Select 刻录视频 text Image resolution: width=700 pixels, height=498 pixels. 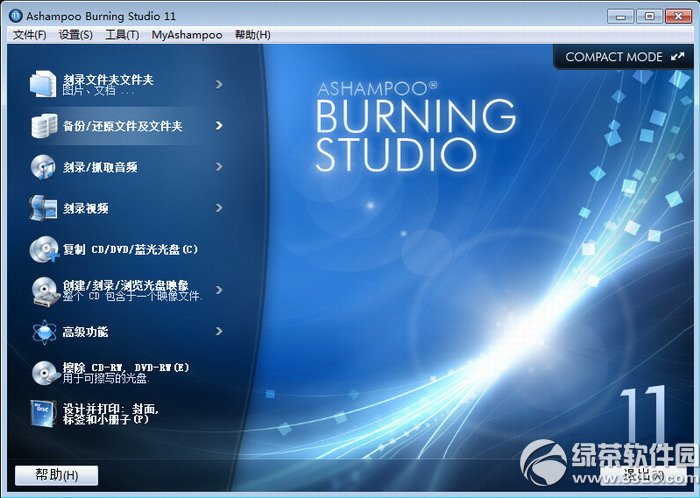click(x=85, y=208)
